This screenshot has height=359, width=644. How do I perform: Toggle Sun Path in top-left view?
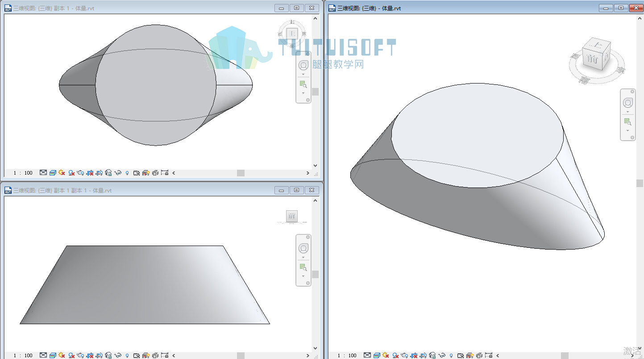tap(62, 173)
